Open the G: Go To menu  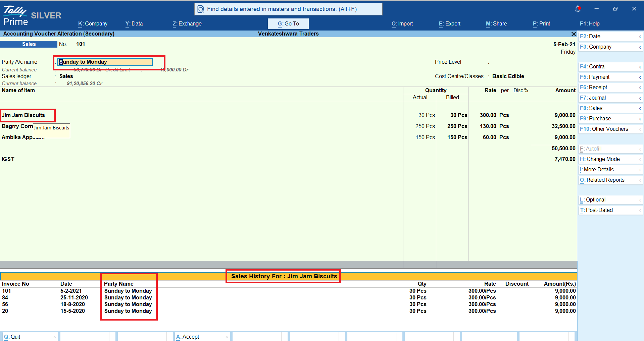coord(288,24)
